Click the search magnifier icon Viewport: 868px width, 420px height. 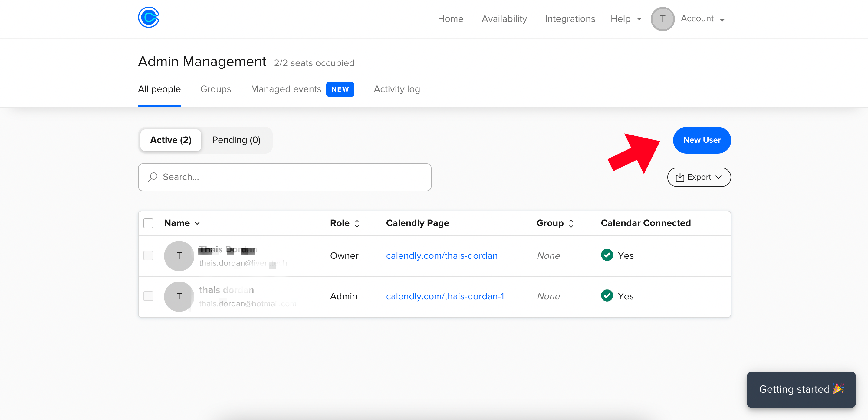153,177
